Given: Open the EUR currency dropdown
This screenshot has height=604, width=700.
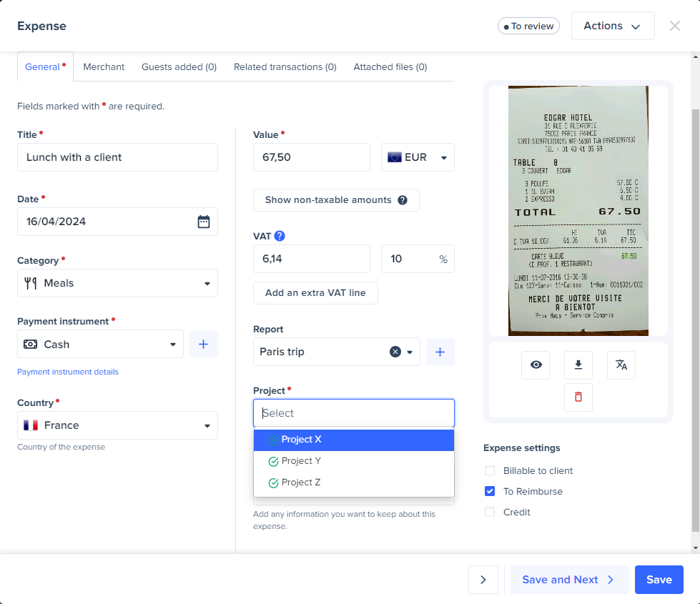Looking at the screenshot, I should point(418,157).
